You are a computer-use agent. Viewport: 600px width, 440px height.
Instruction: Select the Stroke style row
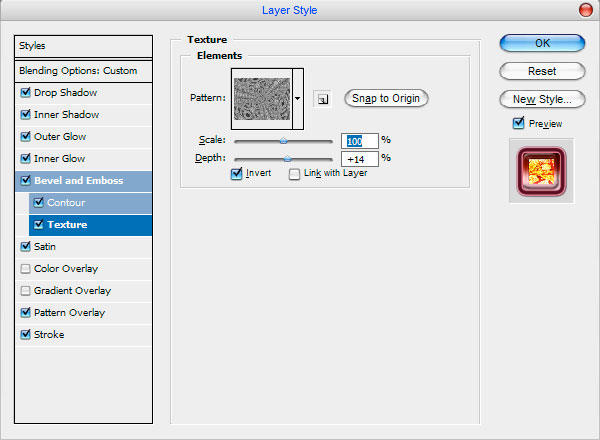click(83, 335)
